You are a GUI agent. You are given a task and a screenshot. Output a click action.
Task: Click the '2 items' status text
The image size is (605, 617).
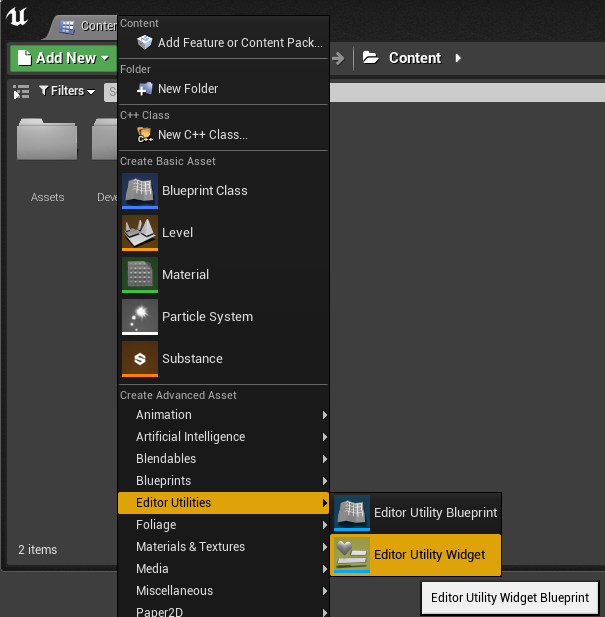click(x=38, y=550)
